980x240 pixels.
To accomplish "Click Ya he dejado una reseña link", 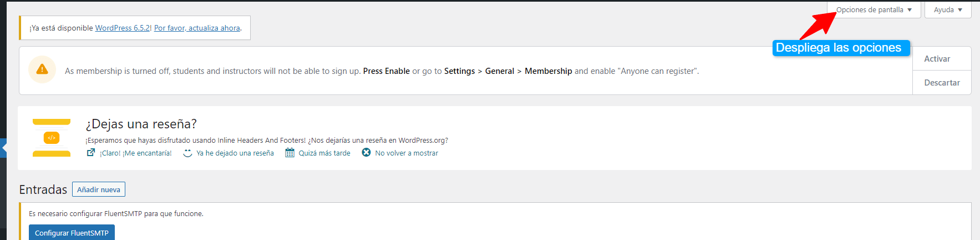I will pos(235,153).
